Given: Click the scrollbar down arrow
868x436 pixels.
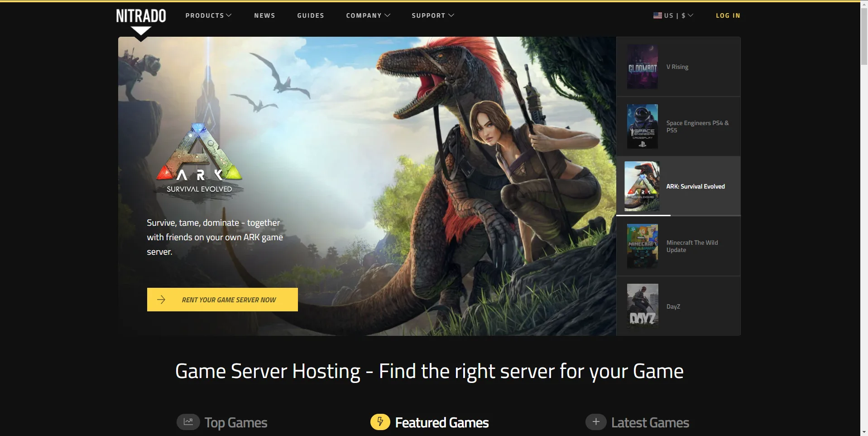Looking at the screenshot, I should tap(864, 432).
